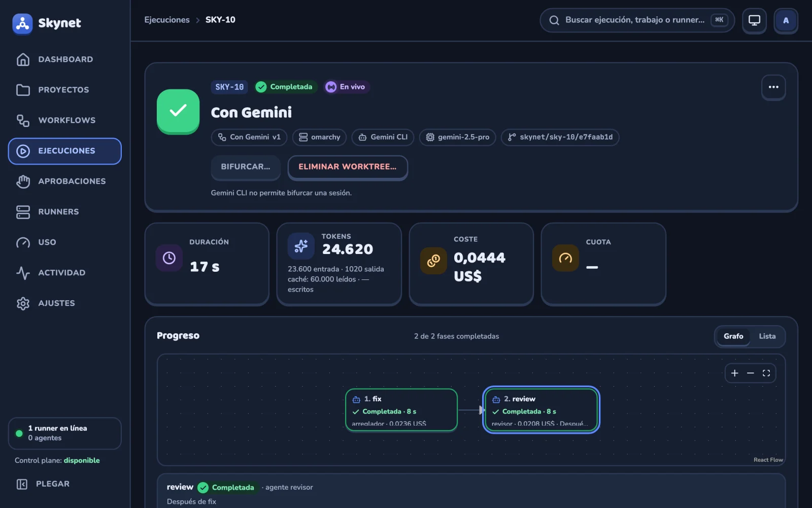Click the Duración clock icon
Image resolution: width=812 pixels, height=508 pixels.
point(169,258)
